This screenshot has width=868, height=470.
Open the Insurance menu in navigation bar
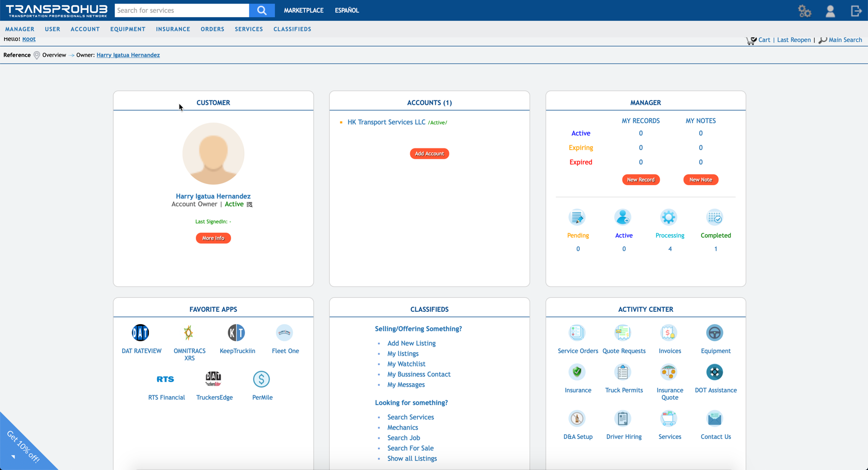coord(173,29)
